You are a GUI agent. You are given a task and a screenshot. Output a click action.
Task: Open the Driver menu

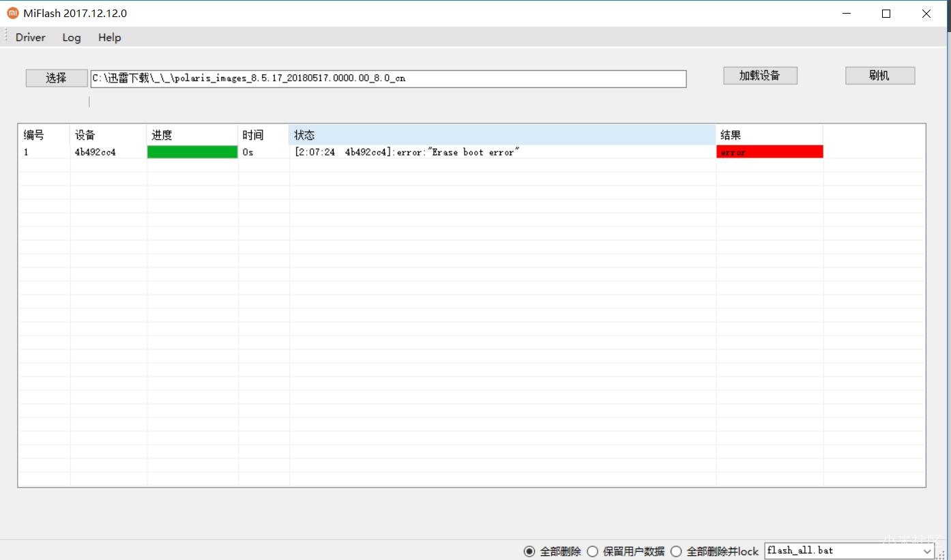(31, 38)
